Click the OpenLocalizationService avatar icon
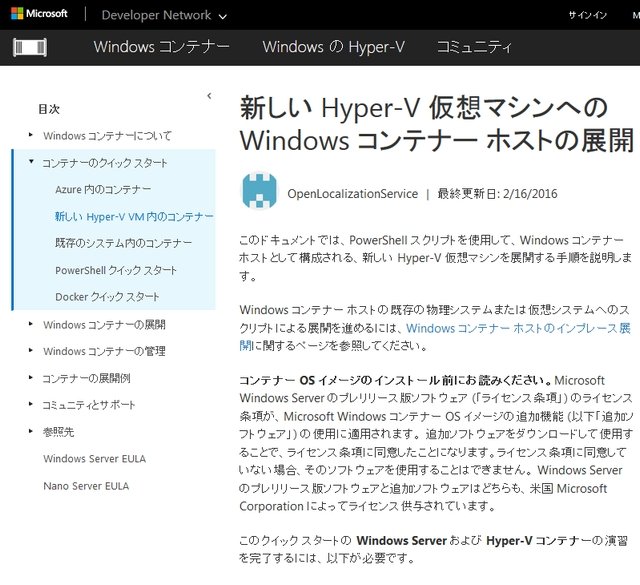640x585 pixels. pyautogui.click(x=259, y=191)
